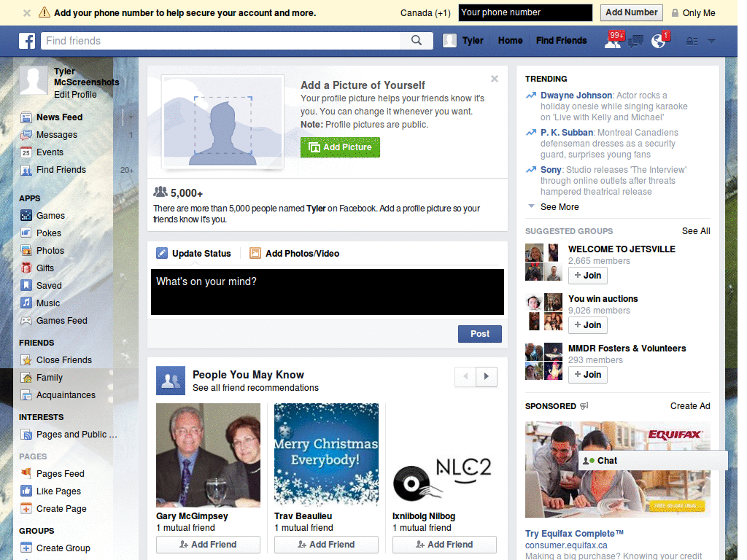
Task: Open Games app icon in sidebar
Action: coord(26,215)
